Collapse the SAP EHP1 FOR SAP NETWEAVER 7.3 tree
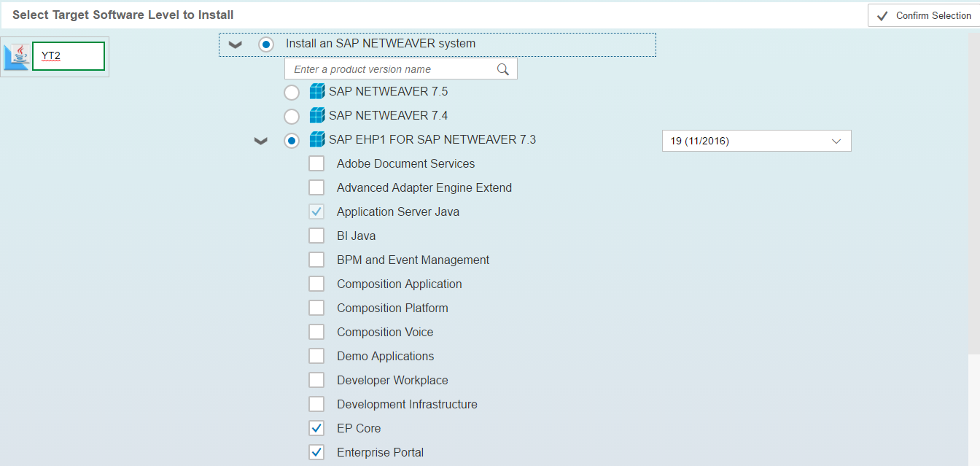 click(260, 141)
